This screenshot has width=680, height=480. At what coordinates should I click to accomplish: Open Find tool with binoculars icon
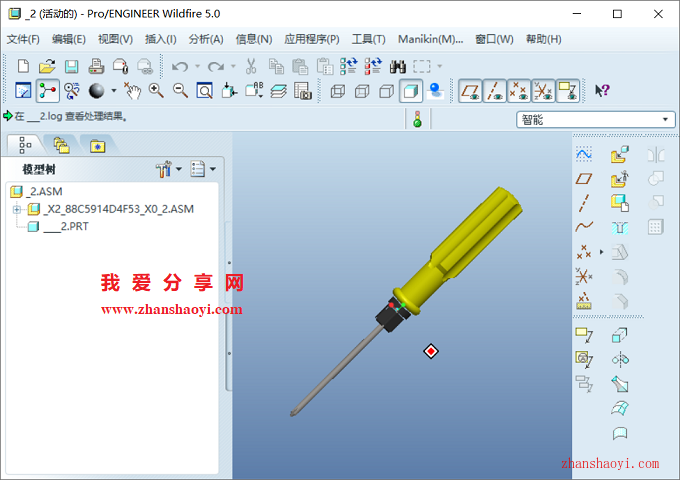point(397,66)
